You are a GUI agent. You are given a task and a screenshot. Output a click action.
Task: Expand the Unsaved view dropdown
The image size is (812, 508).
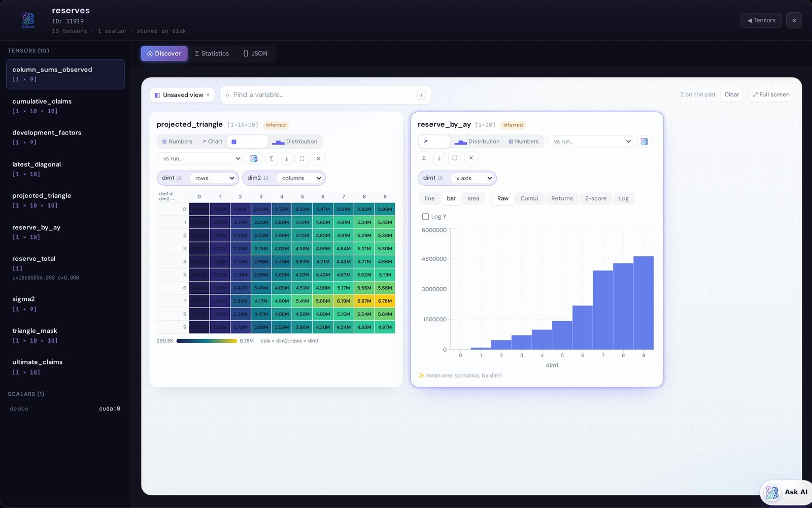182,95
